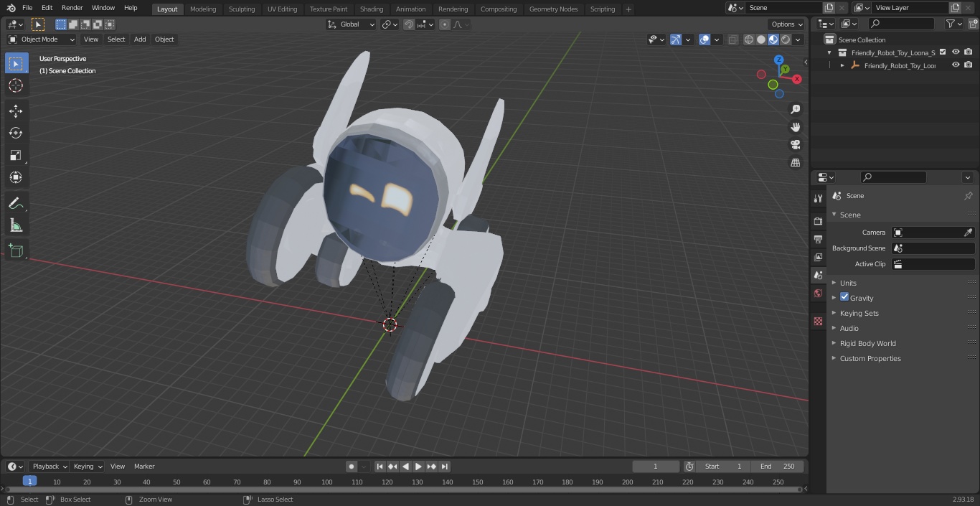The height and width of the screenshot is (506, 980).
Task: Click the current frame number field
Action: click(x=655, y=467)
